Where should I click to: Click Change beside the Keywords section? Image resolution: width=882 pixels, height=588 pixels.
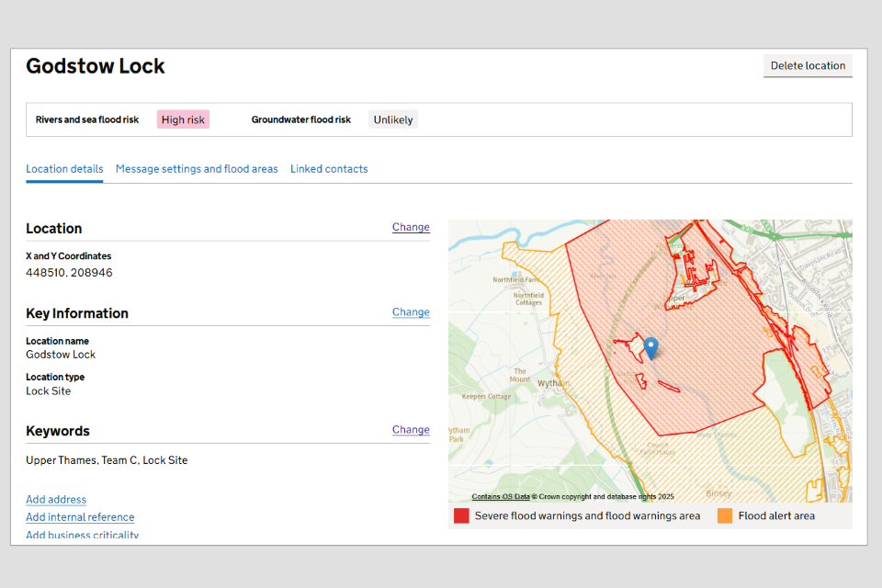[411, 430]
